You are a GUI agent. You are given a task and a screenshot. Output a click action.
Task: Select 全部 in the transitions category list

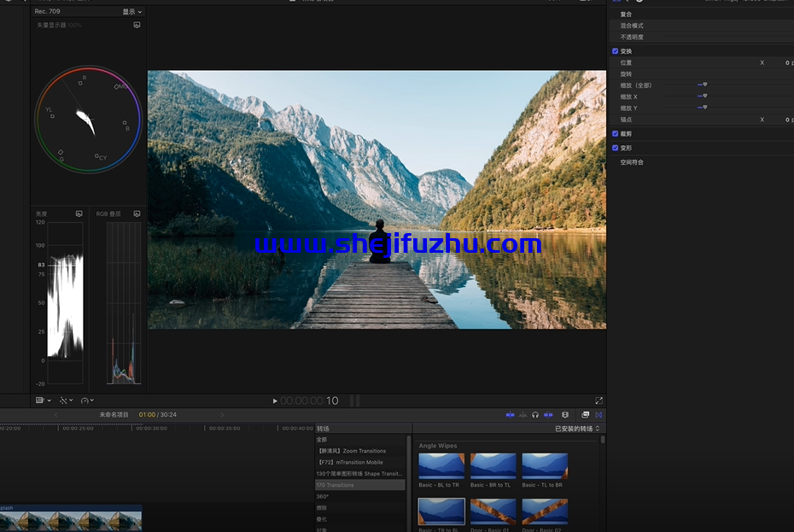point(360,440)
